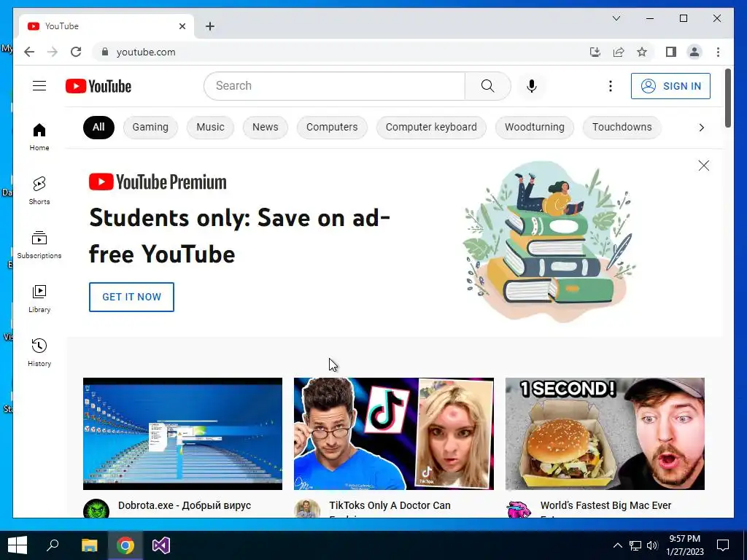The width and height of the screenshot is (747, 560).
Task: Click into the YouTube Search field
Action: [x=334, y=86]
